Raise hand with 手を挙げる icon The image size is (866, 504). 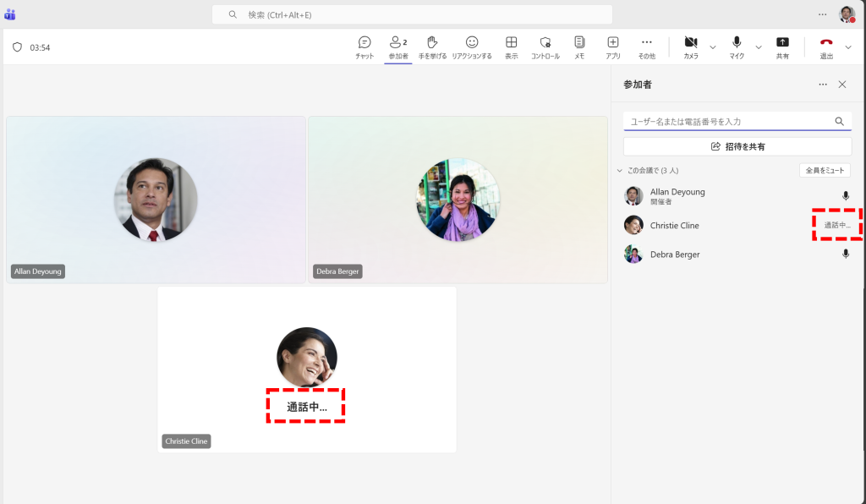pyautogui.click(x=432, y=47)
